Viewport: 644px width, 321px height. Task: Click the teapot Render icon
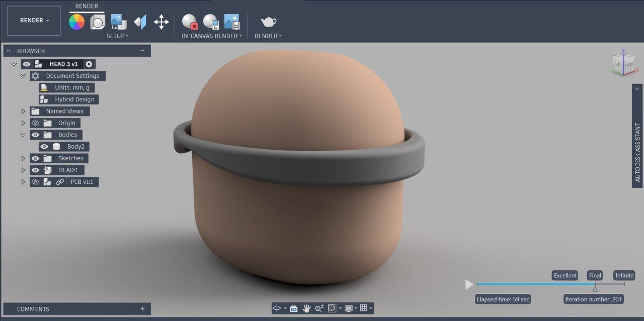[x=268, y=22]
